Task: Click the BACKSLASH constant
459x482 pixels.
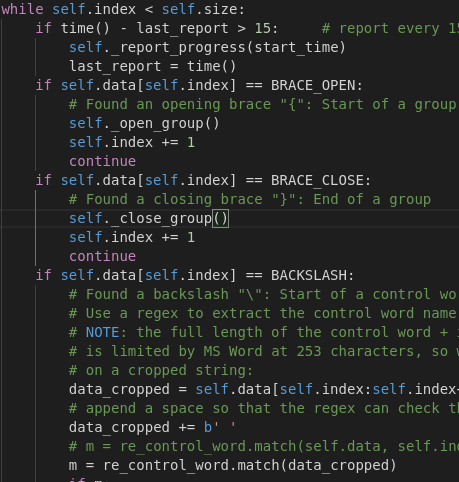Action: pos(309,275)
